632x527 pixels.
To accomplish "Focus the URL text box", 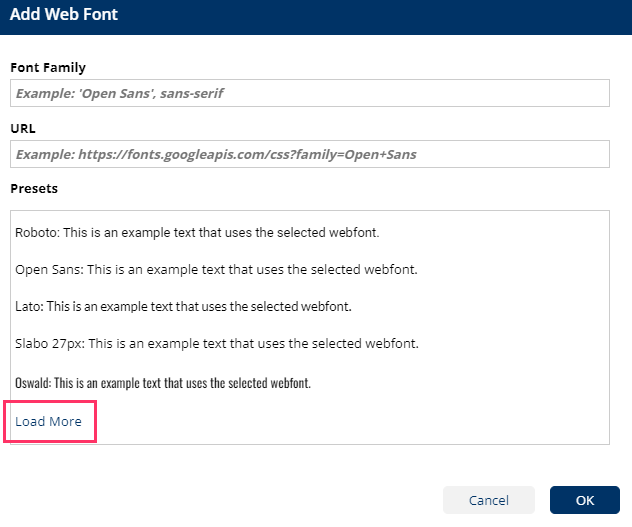I will pos(310,154).
